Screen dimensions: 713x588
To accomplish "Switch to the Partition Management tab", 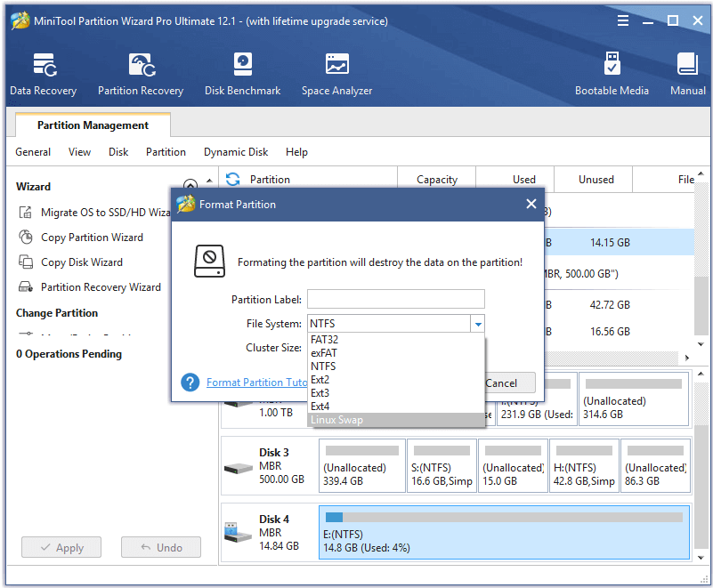I will pyautogui.click(x=92, y=125).
